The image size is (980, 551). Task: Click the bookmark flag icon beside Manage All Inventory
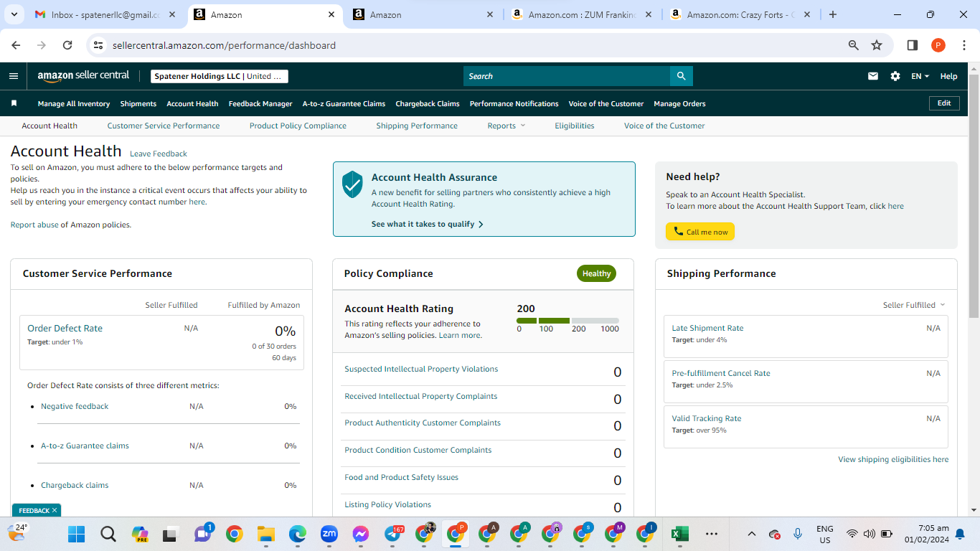[x=14, y=103]
